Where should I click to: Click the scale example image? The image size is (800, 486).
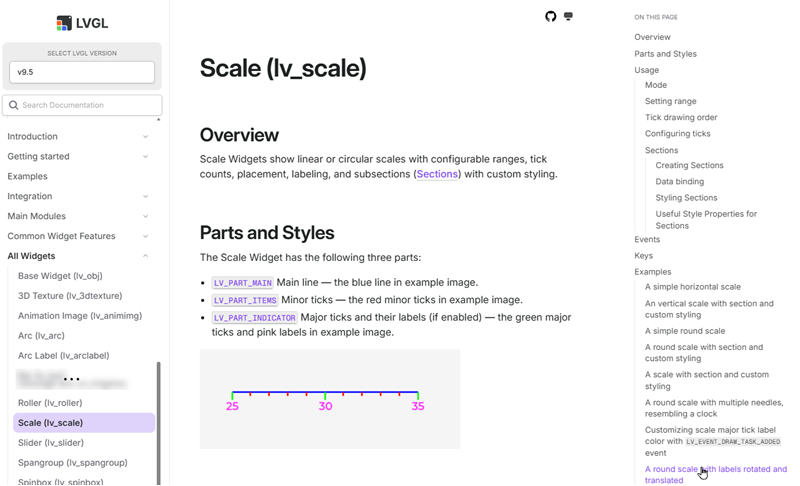[x=330, y=399]
